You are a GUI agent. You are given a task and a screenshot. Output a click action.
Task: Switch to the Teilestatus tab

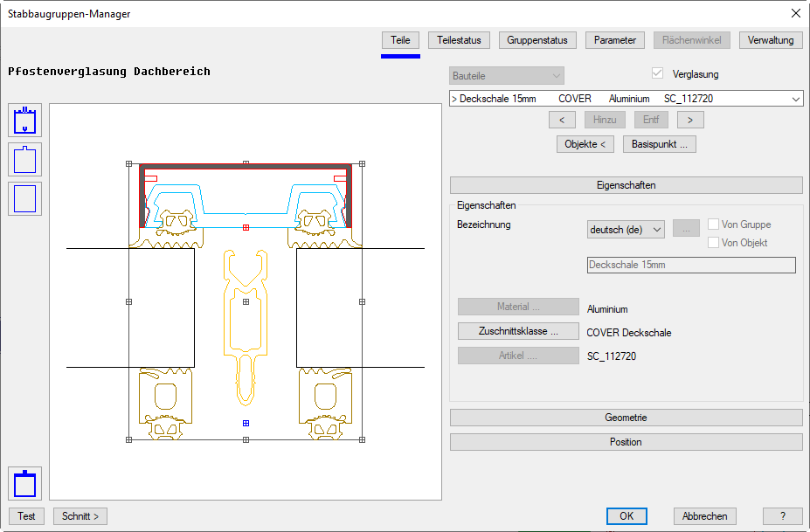pos(459,40)
